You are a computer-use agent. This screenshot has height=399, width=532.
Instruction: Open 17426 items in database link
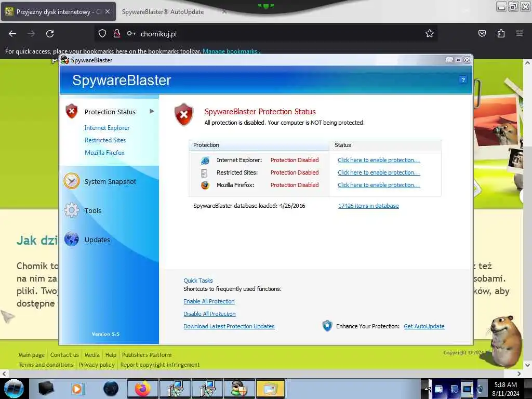pos(368,206)
